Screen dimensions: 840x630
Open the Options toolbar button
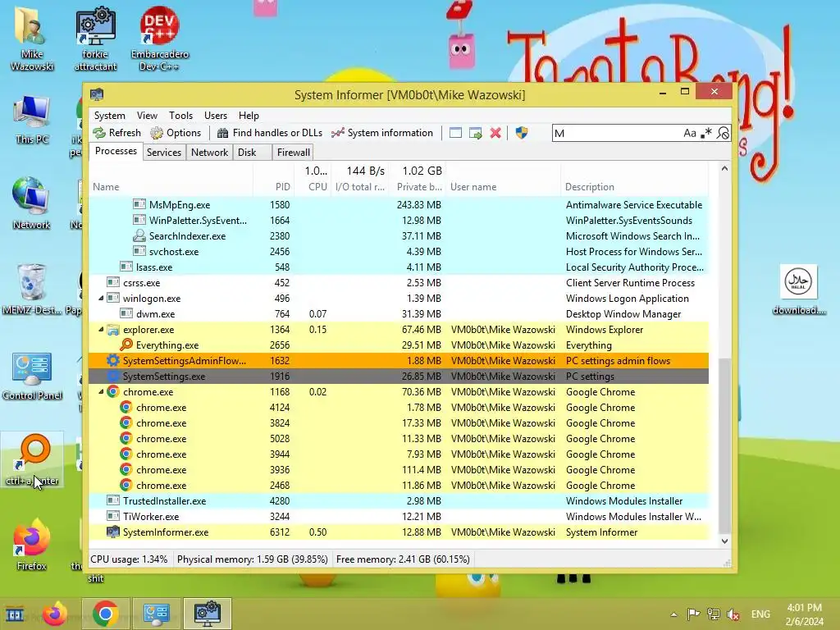(176, 133)
